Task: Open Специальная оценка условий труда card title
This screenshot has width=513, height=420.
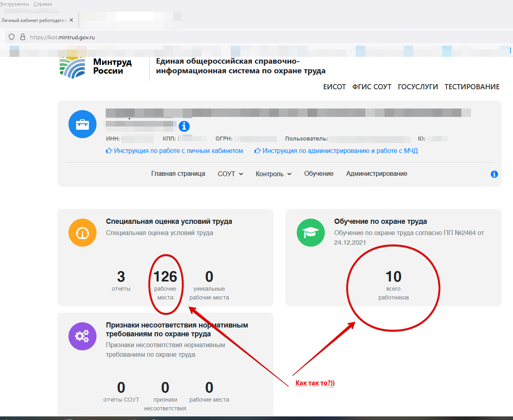Action: coord(169,221)
